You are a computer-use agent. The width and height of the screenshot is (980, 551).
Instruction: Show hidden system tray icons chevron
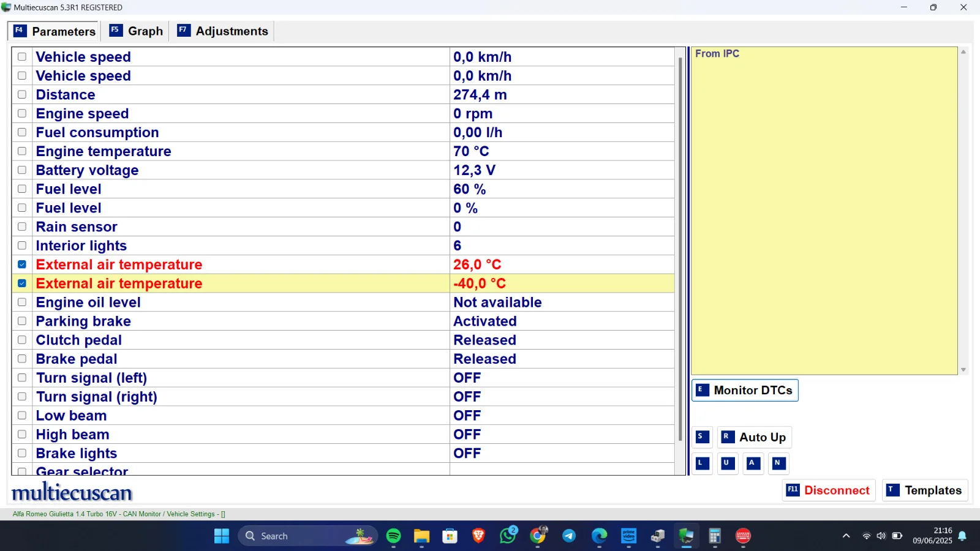click(x=846, y=536)
